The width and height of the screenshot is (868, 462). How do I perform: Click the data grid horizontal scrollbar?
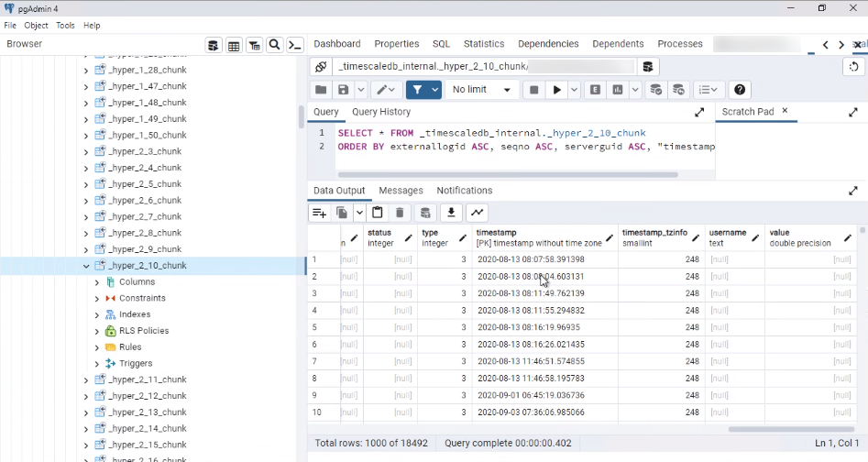coord(791,429)
